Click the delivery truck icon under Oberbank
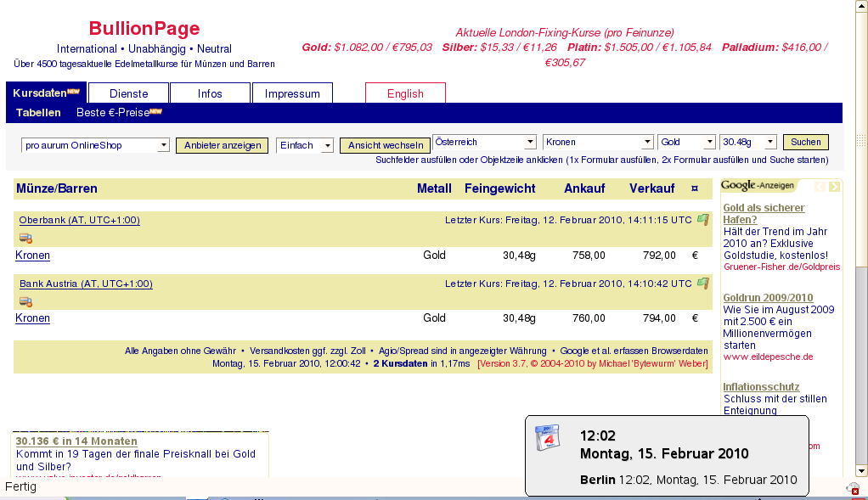The width and height of the screenshot is (868, 500). click(x=25, y=238)
